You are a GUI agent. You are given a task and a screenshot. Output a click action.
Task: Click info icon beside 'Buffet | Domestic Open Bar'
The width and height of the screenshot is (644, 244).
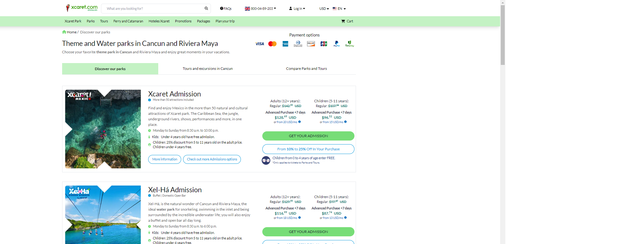(x=150, y=196)
